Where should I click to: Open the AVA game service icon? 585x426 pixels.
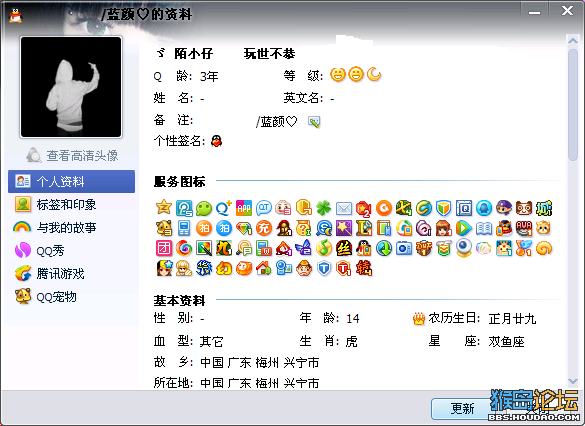coord(524,228)
